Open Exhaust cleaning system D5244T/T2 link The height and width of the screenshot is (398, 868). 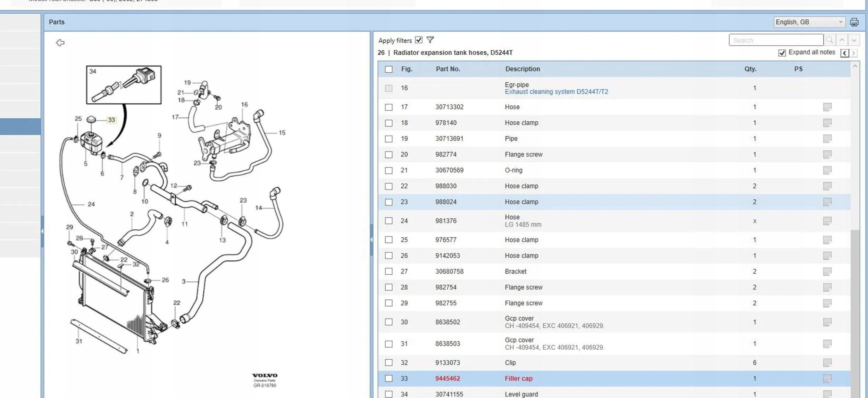(x=556, y=92)
